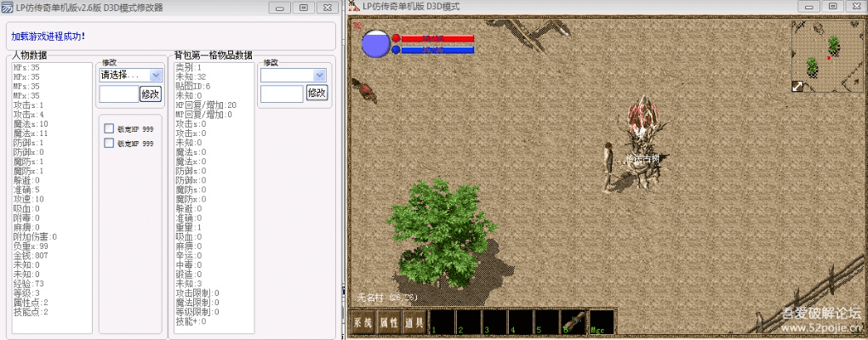This screenshot has height=340, width=868.
Task: Focus the character data value input field
Action: pyautogui.click(x=117, y=93)
